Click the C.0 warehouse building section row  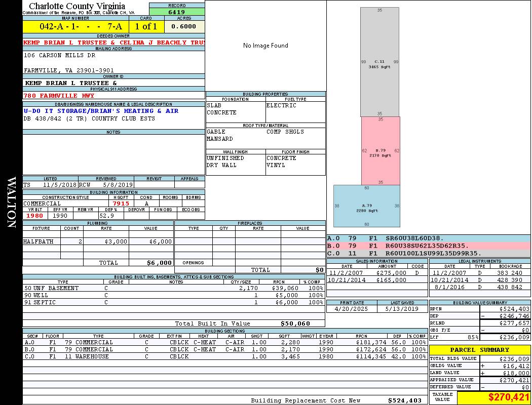pos(223,356)
